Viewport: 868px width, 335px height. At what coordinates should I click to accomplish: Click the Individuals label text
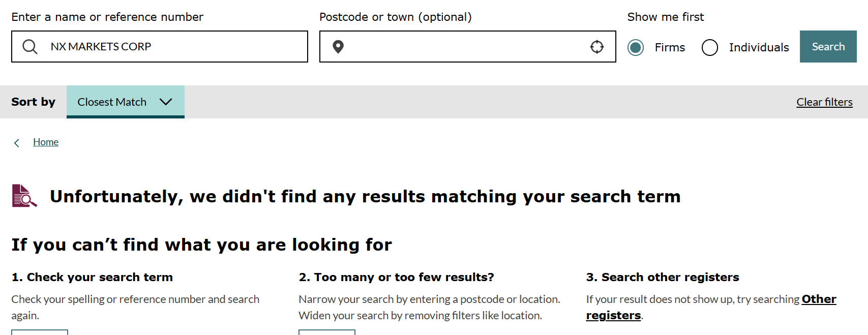[759, 47]
